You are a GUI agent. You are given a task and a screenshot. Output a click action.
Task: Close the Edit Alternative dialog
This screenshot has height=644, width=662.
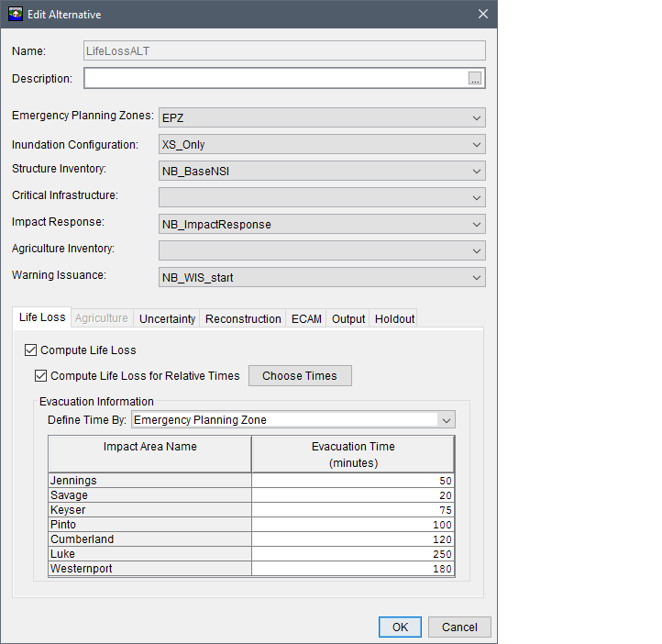coord(483,14)
